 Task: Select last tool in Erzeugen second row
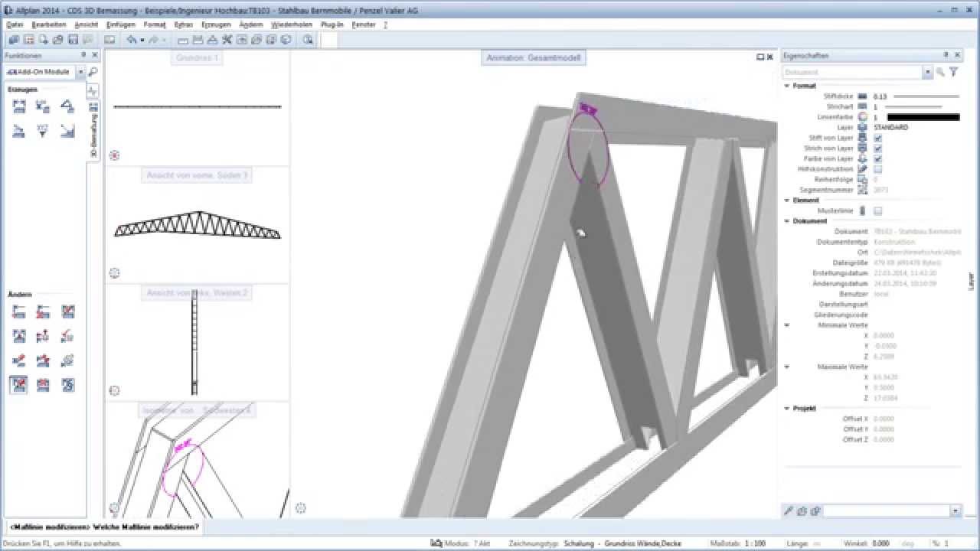tap(67, 131)
